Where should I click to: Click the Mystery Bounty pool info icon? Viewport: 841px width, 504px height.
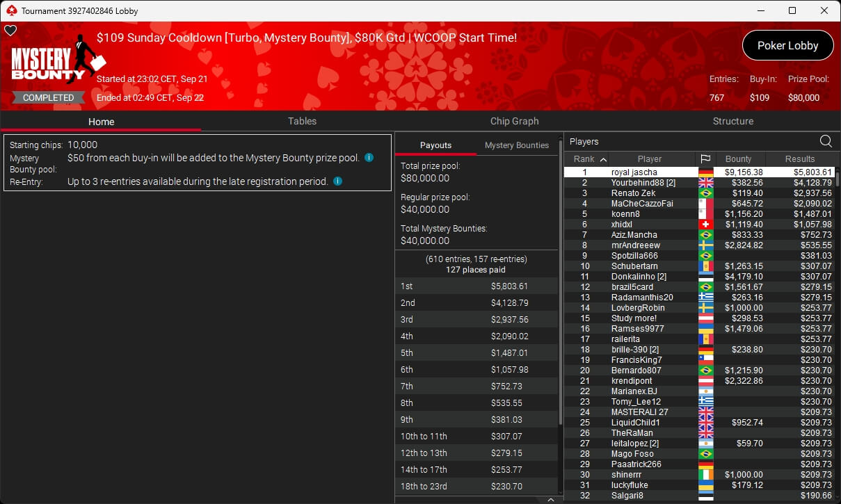click(369, 158)
